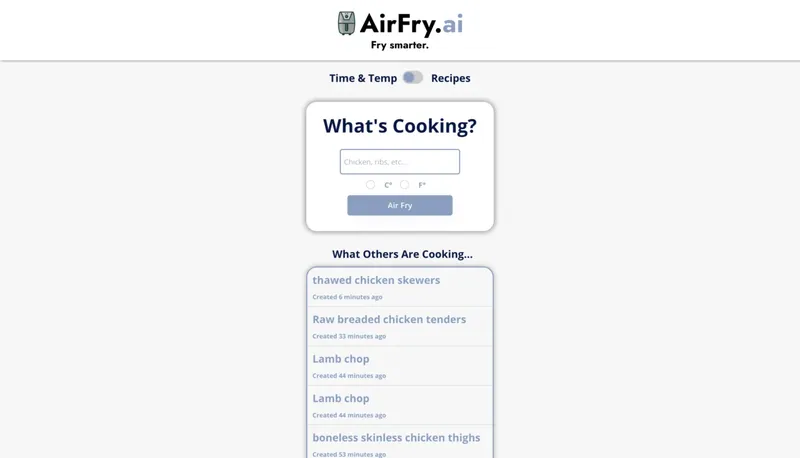Open the thawed chicken skewers entry
The width and height of the screenshot is (800, 458).
click(x=376, y=280)
